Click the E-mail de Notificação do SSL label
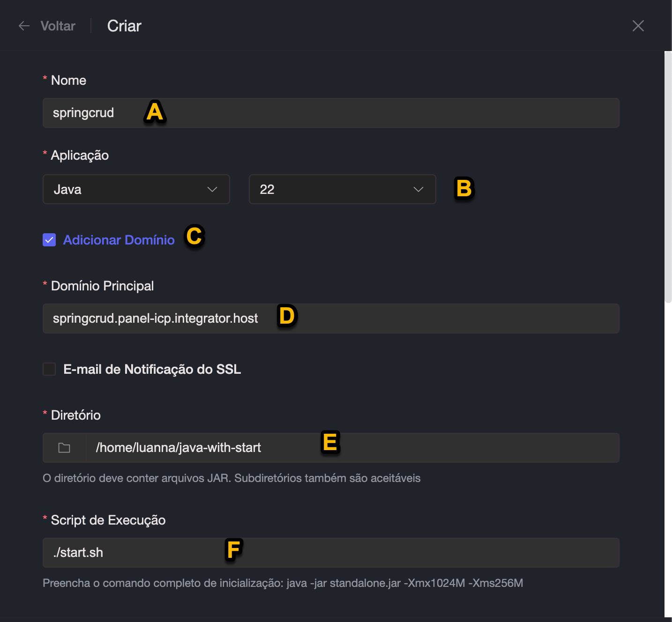The image size is (672, 622). pyautogui.click(x=152, y=369)
